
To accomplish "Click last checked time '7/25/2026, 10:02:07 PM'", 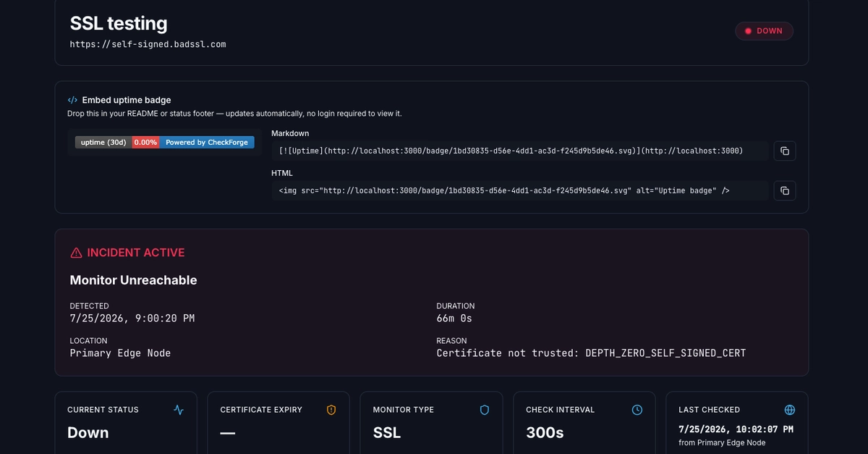I will pyautogui.click(x=736, y=429).
